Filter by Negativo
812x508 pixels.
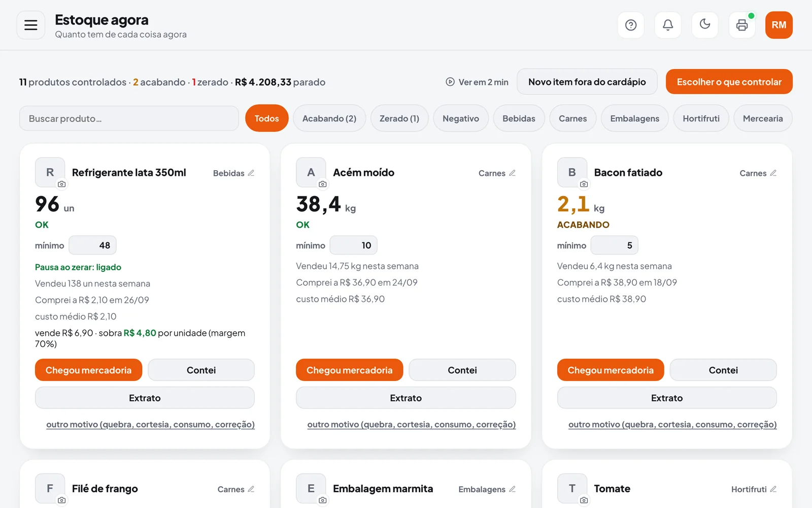[461, 118]
